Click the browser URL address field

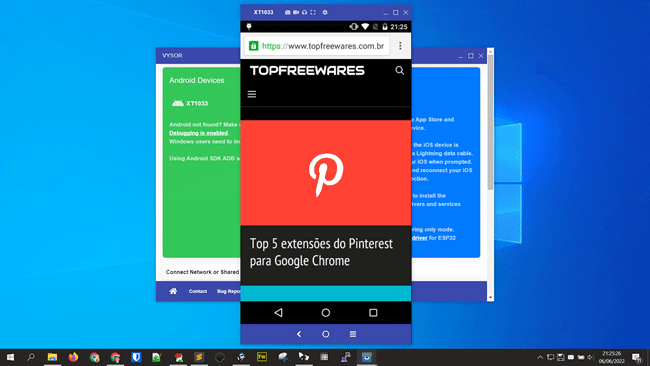pos(317,46)
